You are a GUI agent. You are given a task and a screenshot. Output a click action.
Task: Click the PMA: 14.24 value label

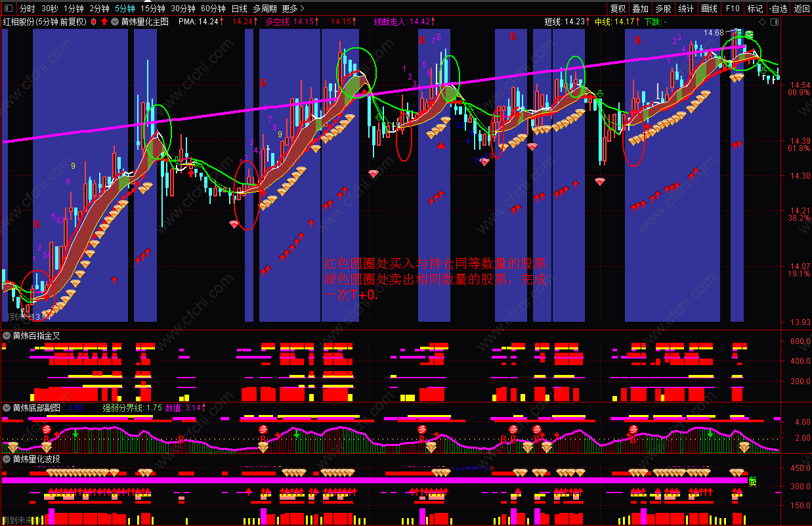[201, 22]
